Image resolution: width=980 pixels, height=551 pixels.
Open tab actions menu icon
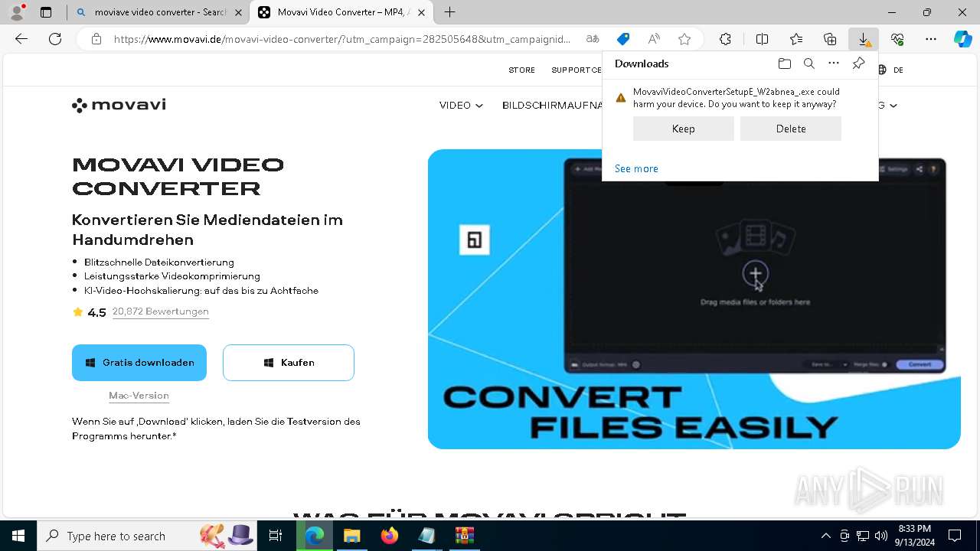(46, 12)
